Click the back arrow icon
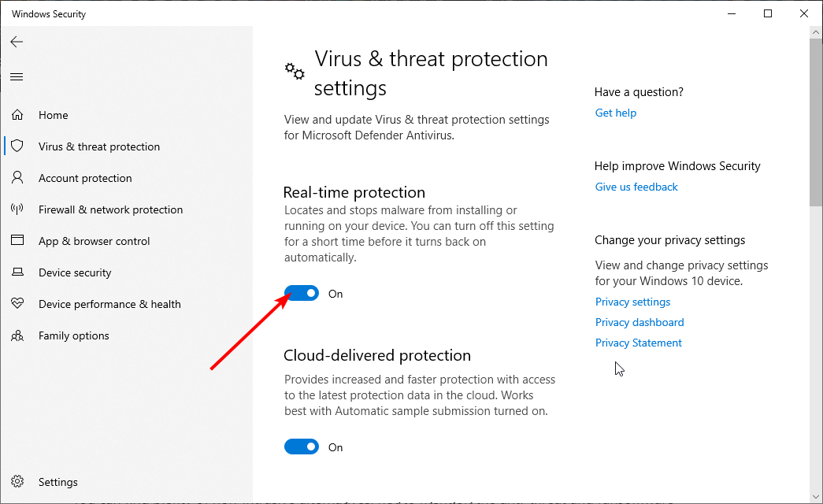 point(17,42)
